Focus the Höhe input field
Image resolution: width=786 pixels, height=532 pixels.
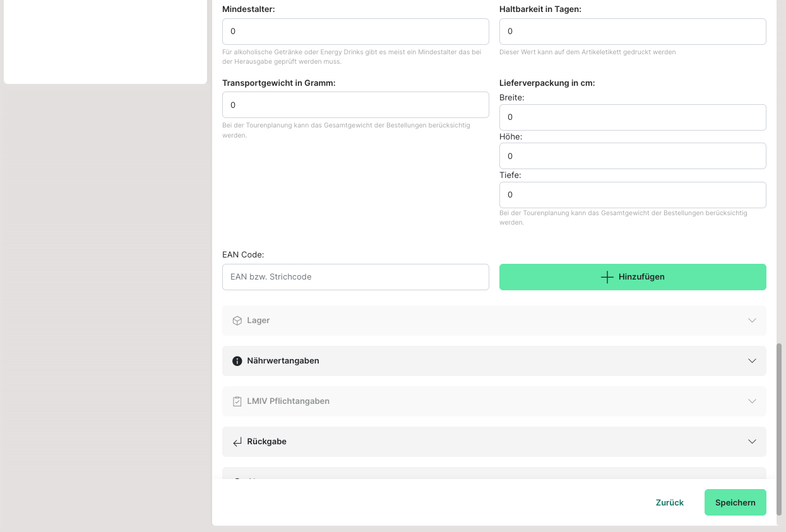tap(633, 156)
